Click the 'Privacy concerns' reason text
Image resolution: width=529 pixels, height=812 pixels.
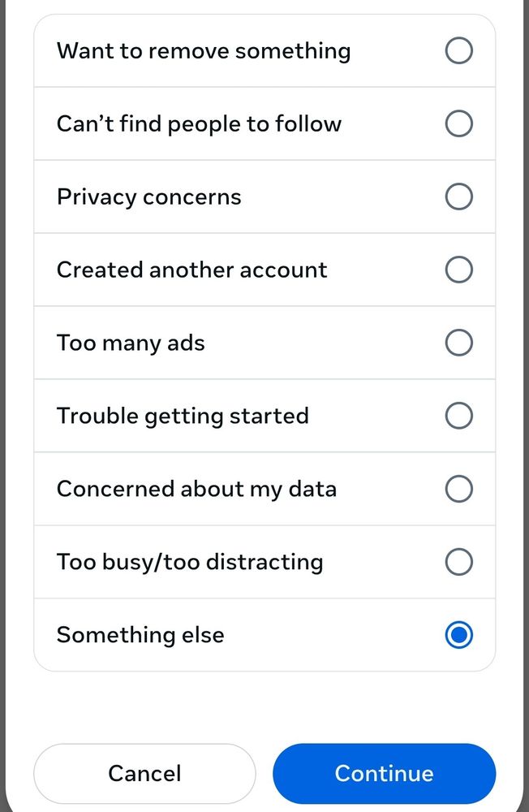(x=149, y=197)
